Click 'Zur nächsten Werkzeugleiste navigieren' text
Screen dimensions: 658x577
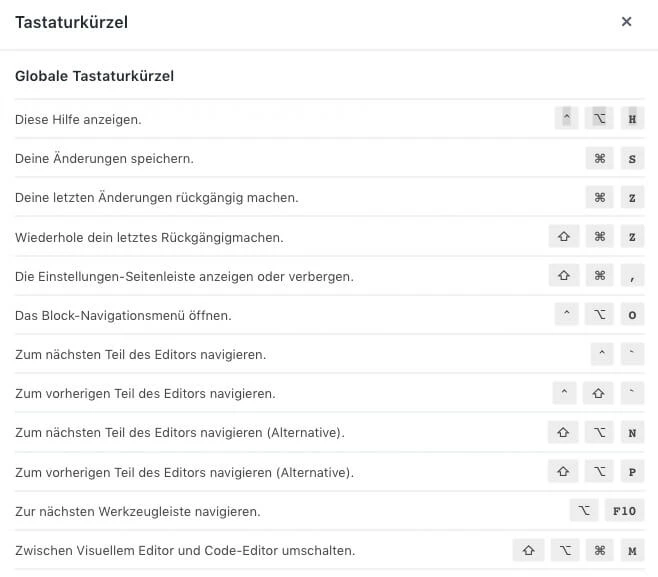[137, 512]
